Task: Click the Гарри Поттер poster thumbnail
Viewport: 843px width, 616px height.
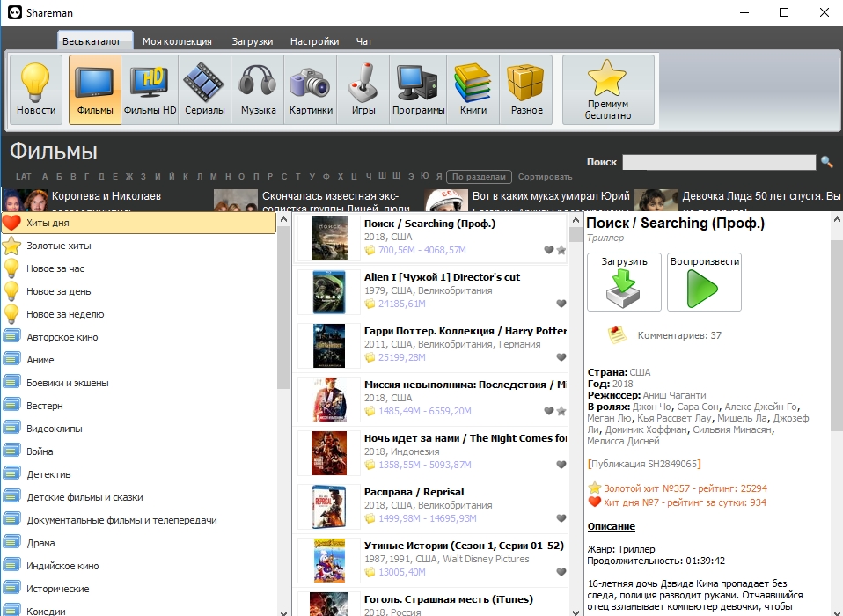Action: pos(329,346)
